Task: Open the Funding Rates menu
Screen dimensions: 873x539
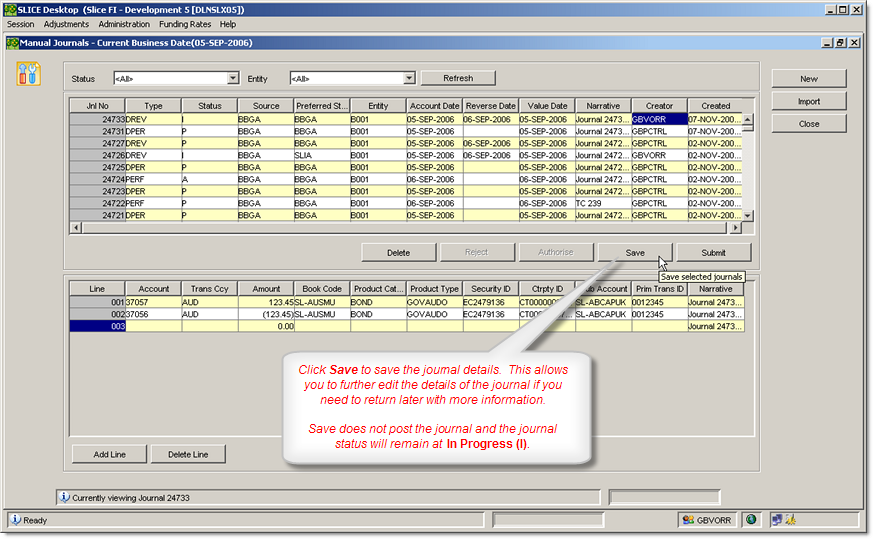Action: click(x=185, y=24)
